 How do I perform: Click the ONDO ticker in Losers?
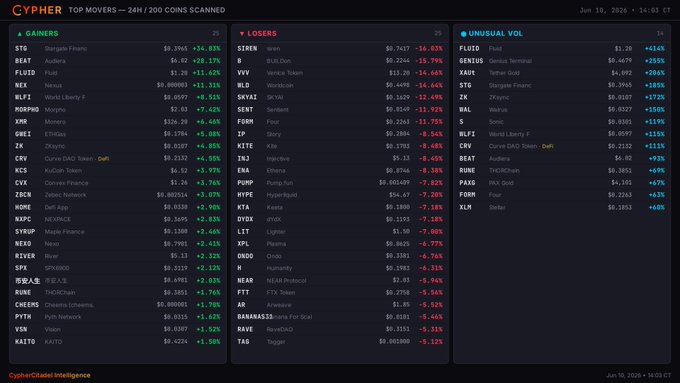point(245,256)
